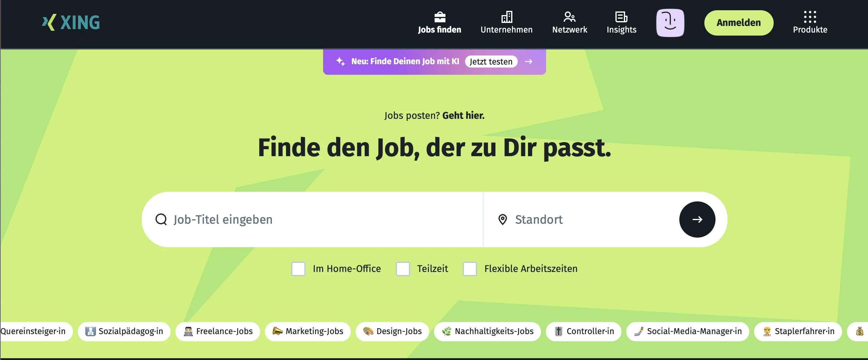Enable the Teilzeit checkbox
Image resolution: width=868 pixels, height=360 pixels.
pyautogui.click(x=403, y=269)
